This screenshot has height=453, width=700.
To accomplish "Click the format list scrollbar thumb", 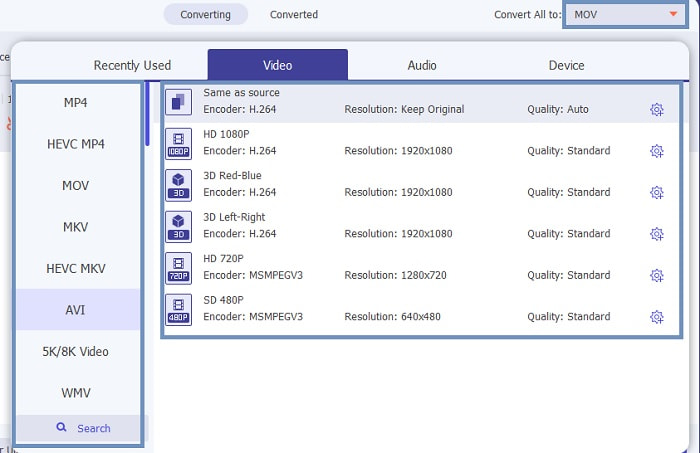I will [147, 113].
